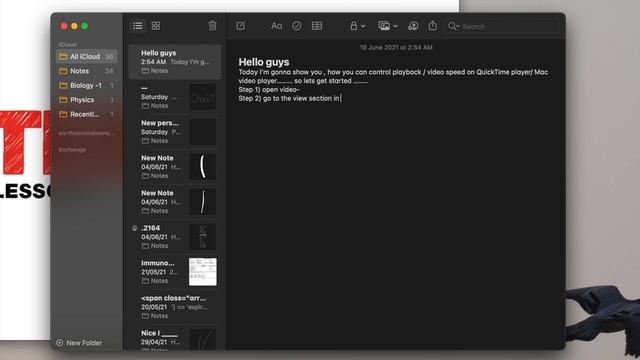Screen dimensions: 640x360
Task: Click the New pers... note thumbnail
Action: coord(203,132)
